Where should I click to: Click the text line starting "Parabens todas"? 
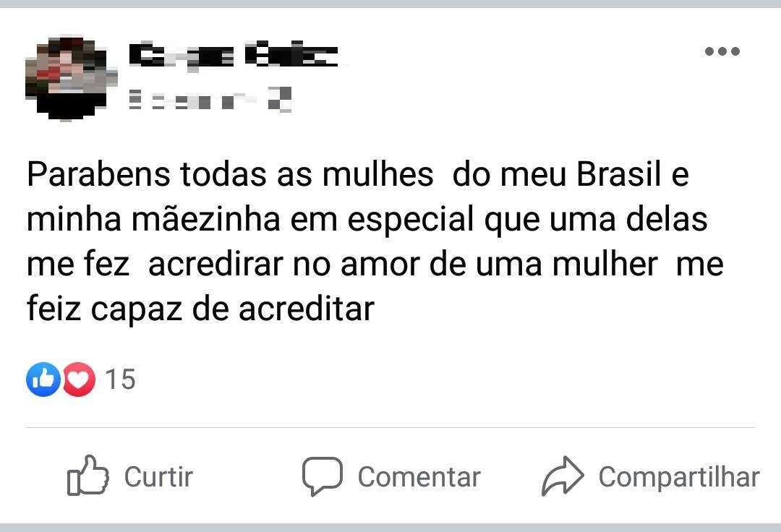pos(358,174)
